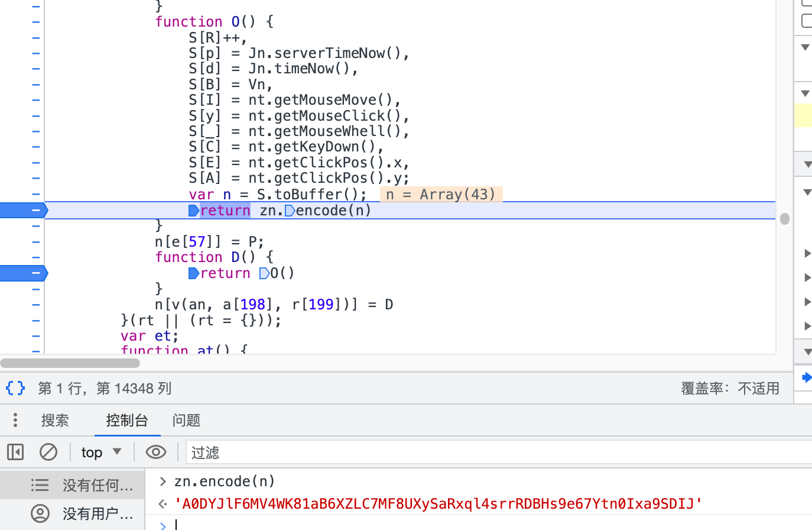
Task: Click the number 198 in 'a[198]'
Action: click(x=253, y=304)
